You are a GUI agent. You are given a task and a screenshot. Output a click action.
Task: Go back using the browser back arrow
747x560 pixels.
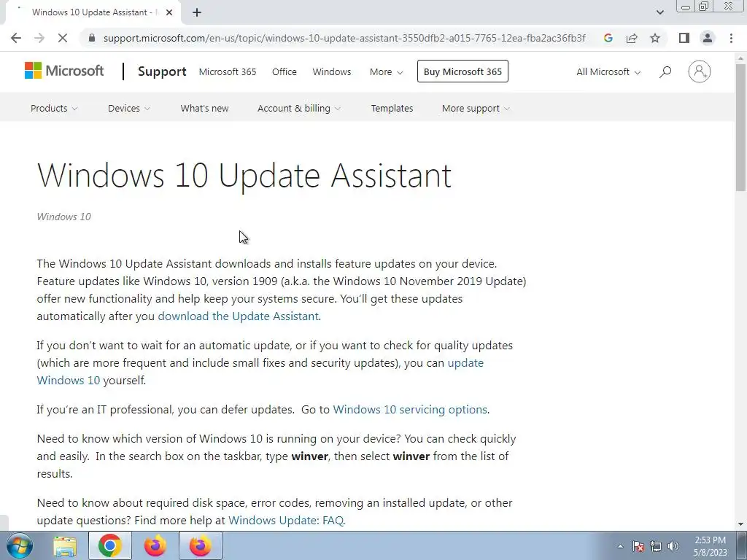(16, 38)
